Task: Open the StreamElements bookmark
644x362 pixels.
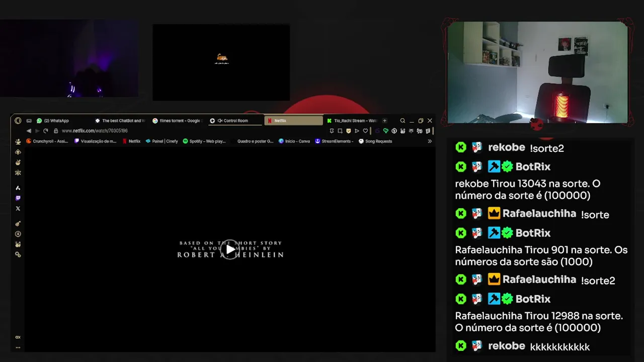Action: (334, 141)
